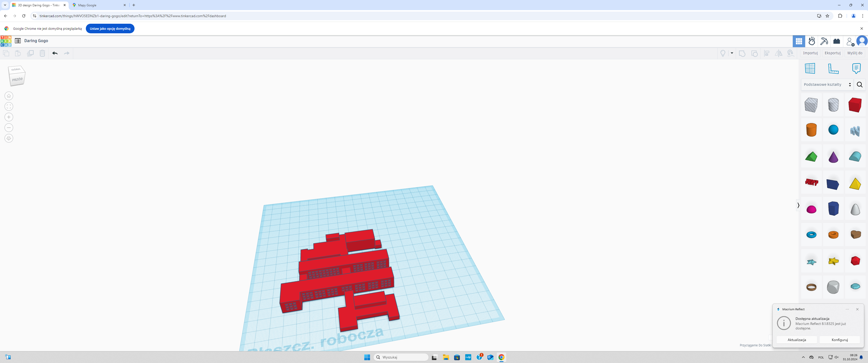The image size is (868, 363).
Task: Pick the striped hole cylinder shape
Action: coord(833,105)
